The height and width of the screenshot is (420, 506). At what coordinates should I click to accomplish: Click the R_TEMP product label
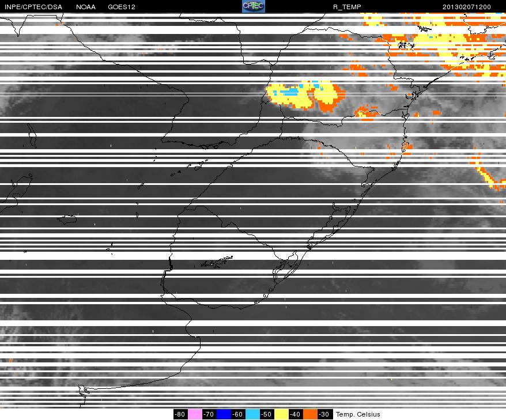click(347, 7)
